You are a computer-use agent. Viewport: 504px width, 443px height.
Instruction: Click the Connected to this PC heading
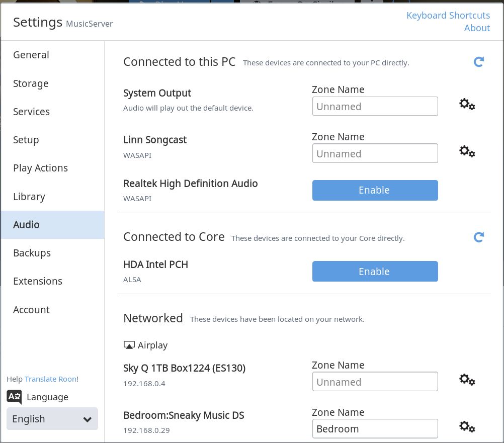[x=180, y=62]
